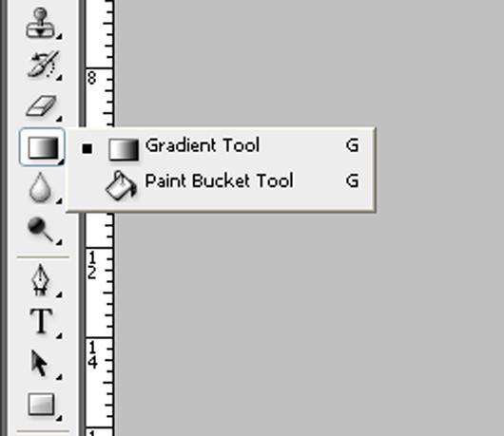Expand the Type tool flyout triangle
504x436 pixels.
click(x=59, y=335)
